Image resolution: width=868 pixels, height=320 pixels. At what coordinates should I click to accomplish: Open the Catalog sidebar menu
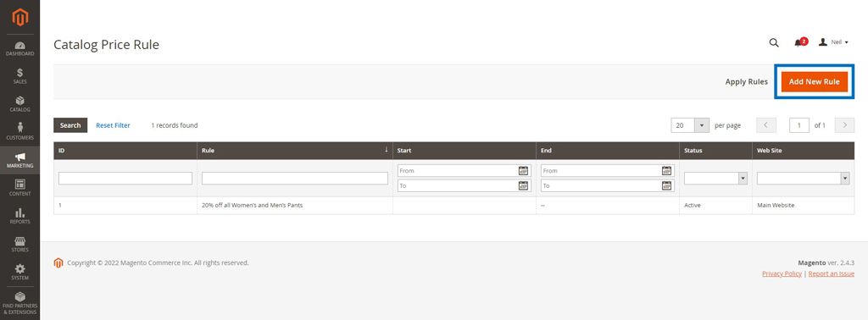pos(20,104)
